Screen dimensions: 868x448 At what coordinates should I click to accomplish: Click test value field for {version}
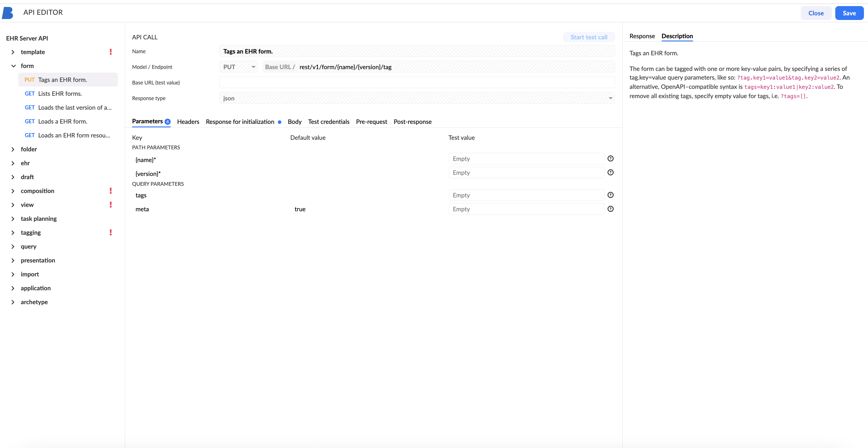pyautogui.click(x=526, y=173)
